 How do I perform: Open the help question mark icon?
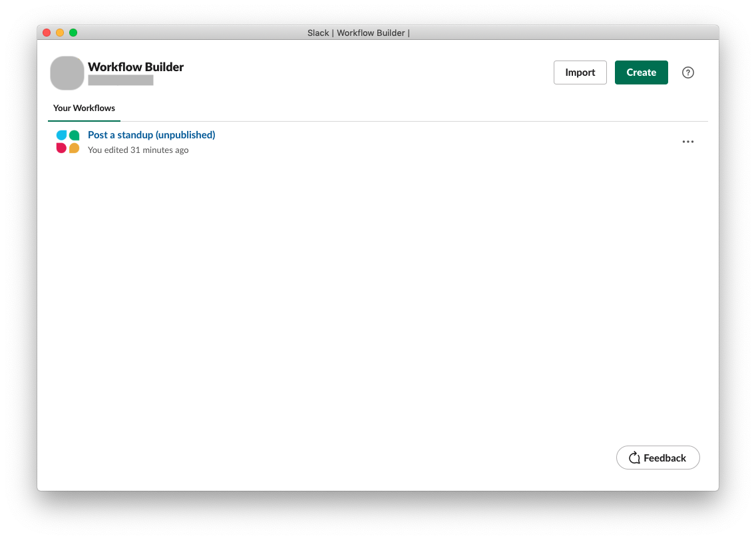687,72
